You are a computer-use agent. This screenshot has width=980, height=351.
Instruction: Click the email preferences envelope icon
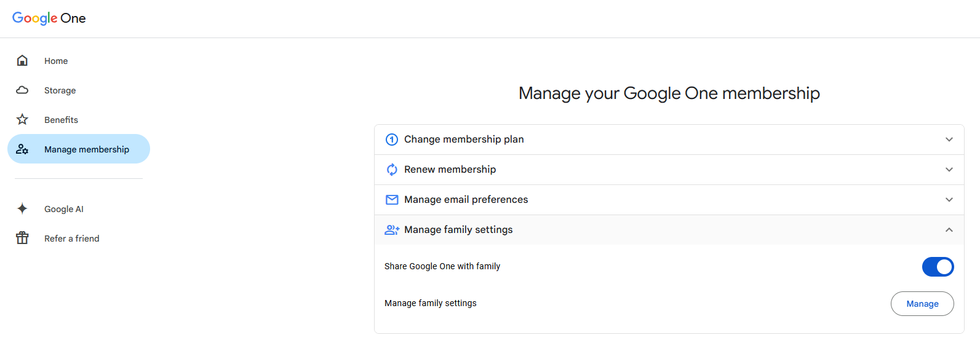pyautogui.click(x=392, y=200)
